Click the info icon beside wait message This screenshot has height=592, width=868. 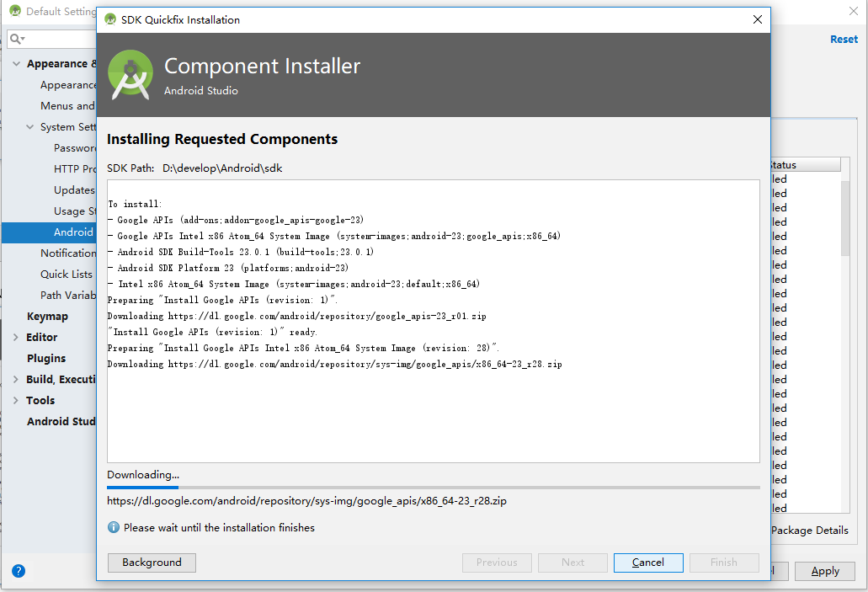click(x=114, y=527)
